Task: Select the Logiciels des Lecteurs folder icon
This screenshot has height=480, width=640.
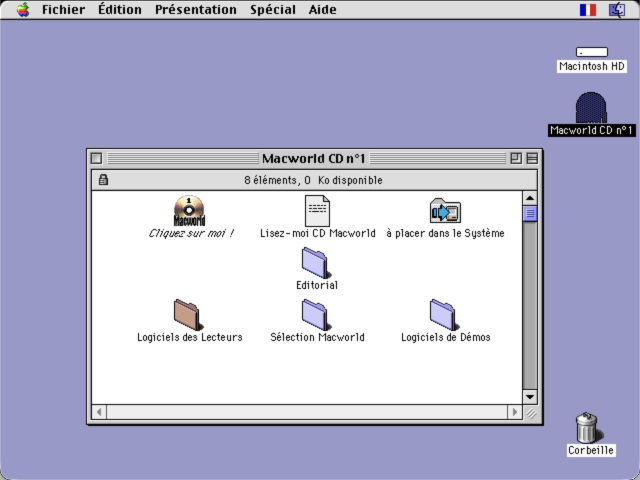Action: [x=188, y=315]
